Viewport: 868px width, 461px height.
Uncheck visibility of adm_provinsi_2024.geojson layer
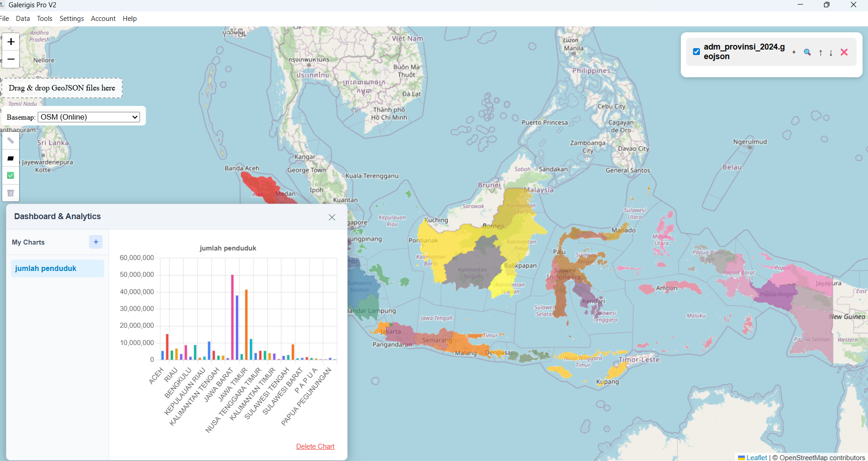[696, 51]
